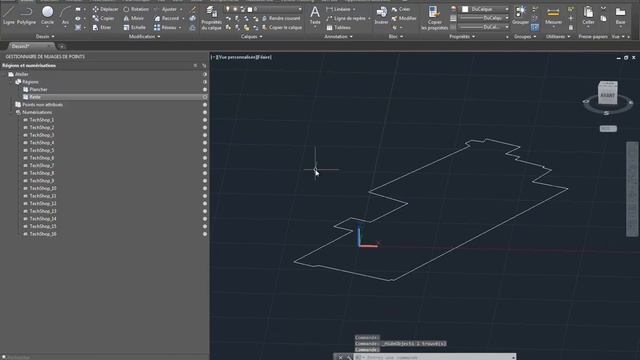Click the Tableau tool
Image resolution: width=640 pixels, height=360 pixels.
(x=338, y=27)
